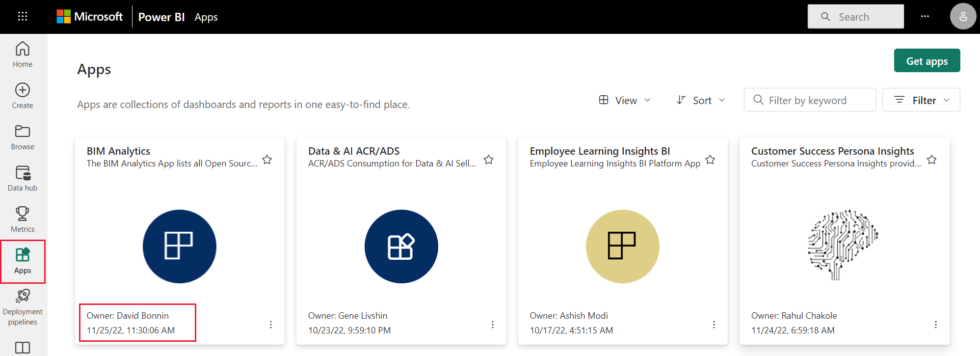Click the BIM Analytics title
Image resolution: width=980 pixels, height=356 pixels.
pyautogui.click(x=118, y=151)
